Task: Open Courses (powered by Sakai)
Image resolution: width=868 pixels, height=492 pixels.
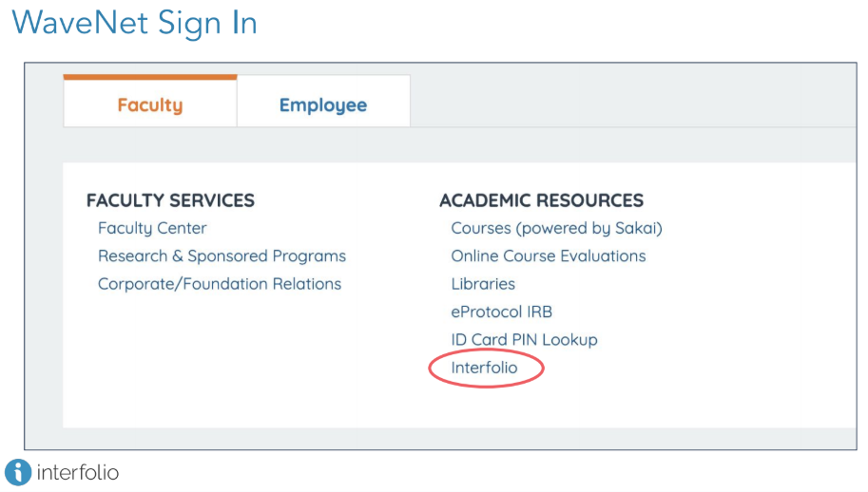Action: coord(556,228)
